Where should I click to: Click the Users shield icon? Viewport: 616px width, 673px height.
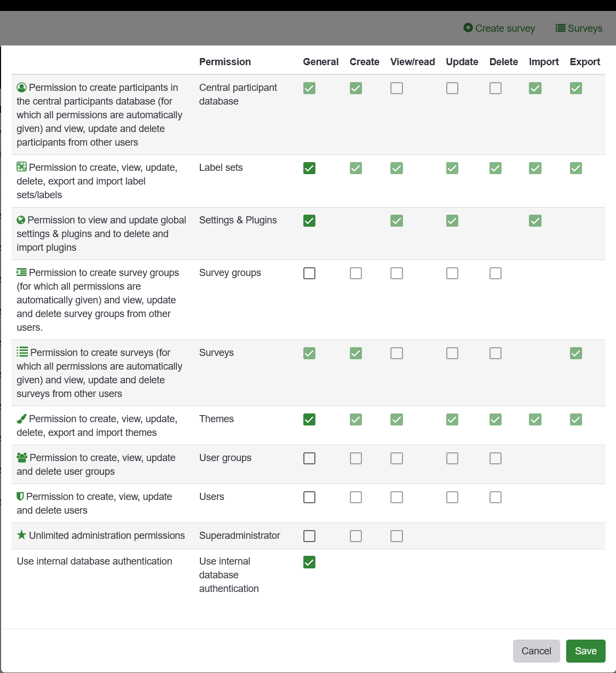point(20,496)
